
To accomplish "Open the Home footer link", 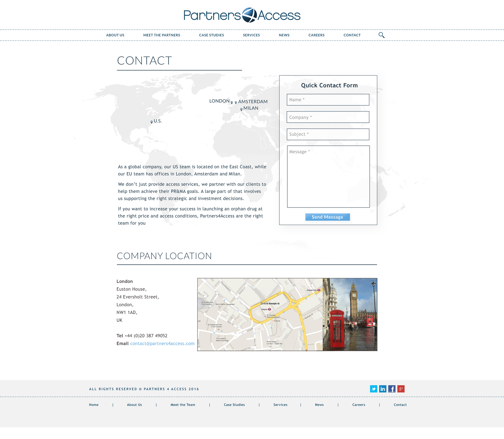I will (x=94, y=405).
